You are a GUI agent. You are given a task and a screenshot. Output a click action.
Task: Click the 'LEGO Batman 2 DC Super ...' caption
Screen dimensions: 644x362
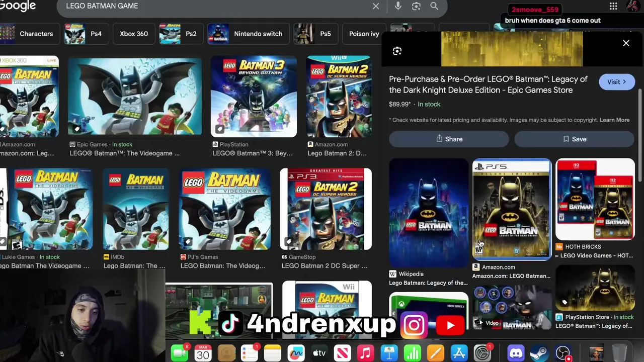[325, 266]
